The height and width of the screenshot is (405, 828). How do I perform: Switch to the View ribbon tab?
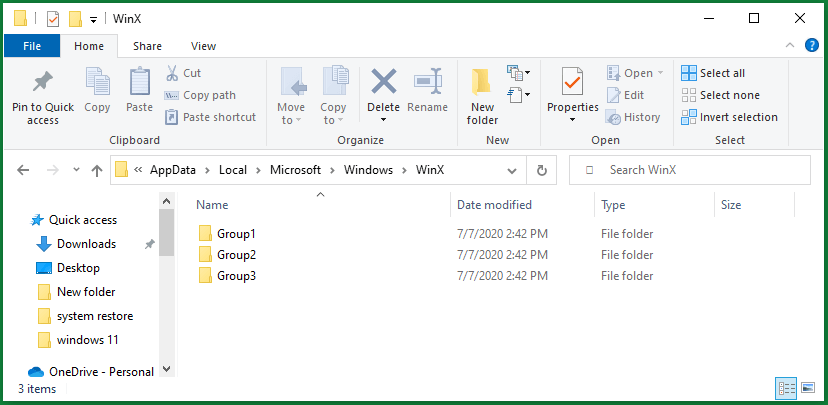click(x=203, y=46)
